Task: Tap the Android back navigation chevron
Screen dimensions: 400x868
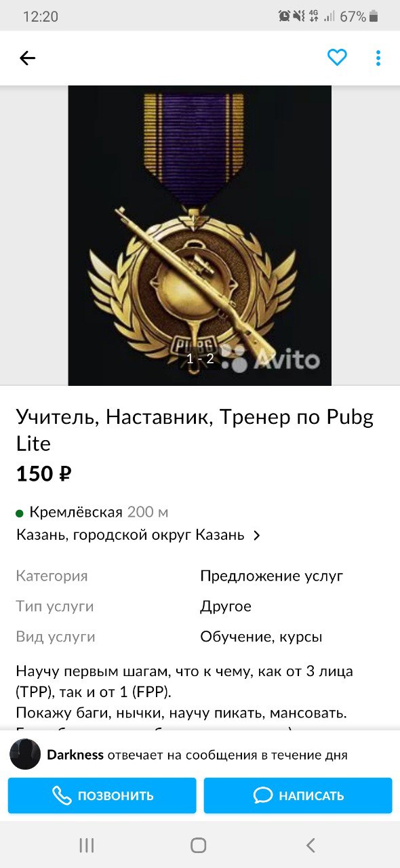Action: (x=311, y=845)
